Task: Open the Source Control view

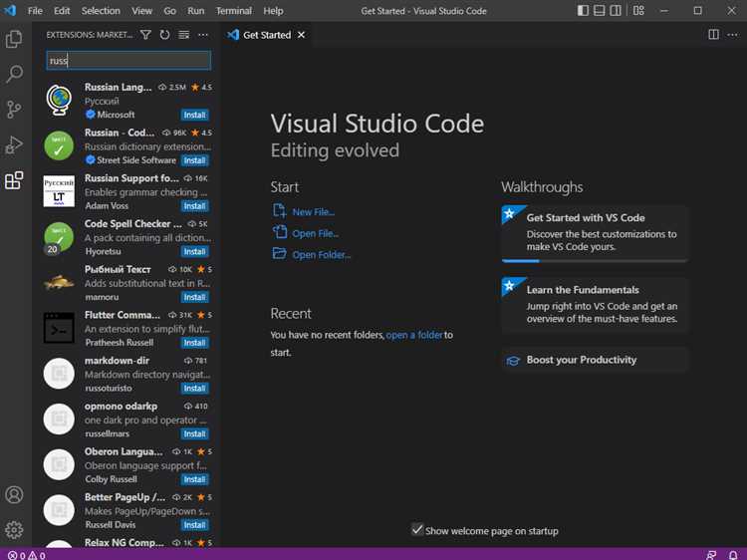Action: (14, 110)
